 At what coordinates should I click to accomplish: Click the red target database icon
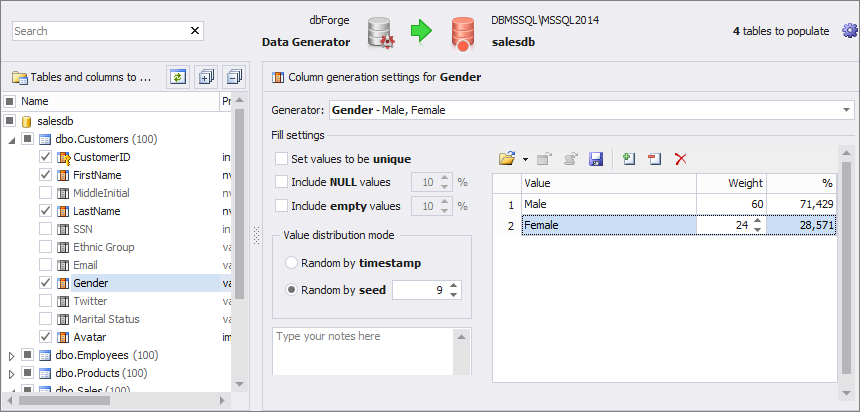pos(463,34)
